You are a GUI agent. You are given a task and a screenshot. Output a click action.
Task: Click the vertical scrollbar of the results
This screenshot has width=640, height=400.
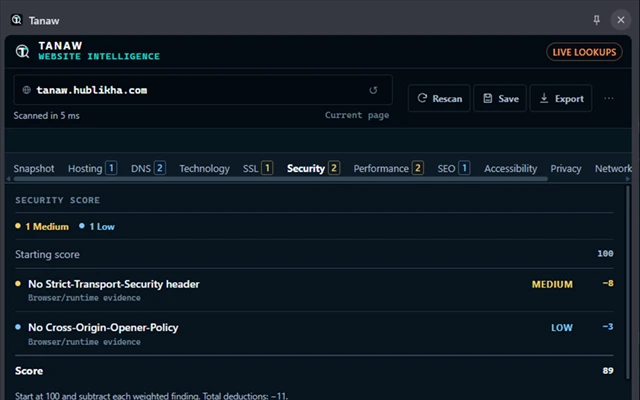coord(628,282)
